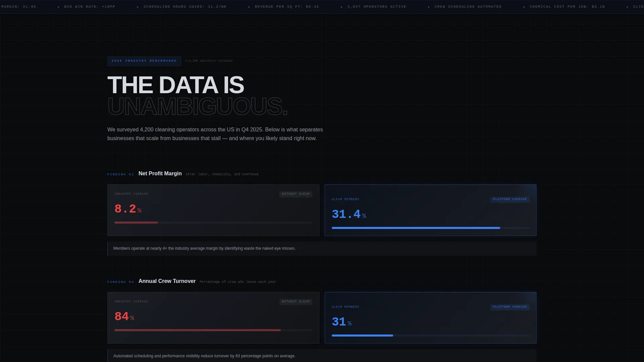Select the 'Without Gleam' tag on Crew Turnover
This screenshot has width=644, height=362.
click(x=296, y=302)
